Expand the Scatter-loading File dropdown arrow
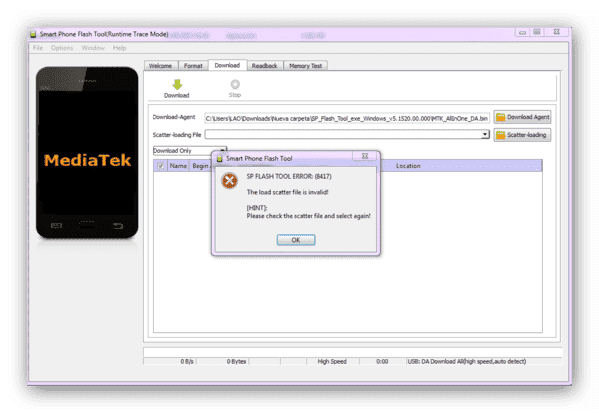599x413 pixels. coord(485,134)
